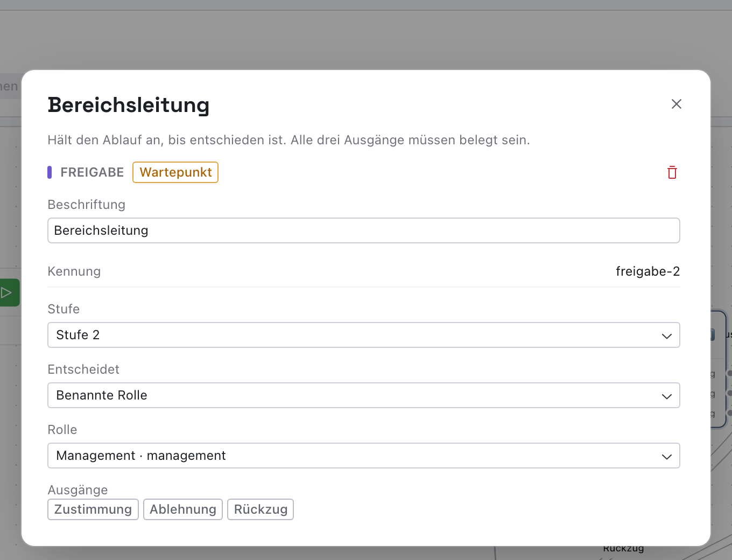Click the freigabe-2 identifier value

[647, 271]
